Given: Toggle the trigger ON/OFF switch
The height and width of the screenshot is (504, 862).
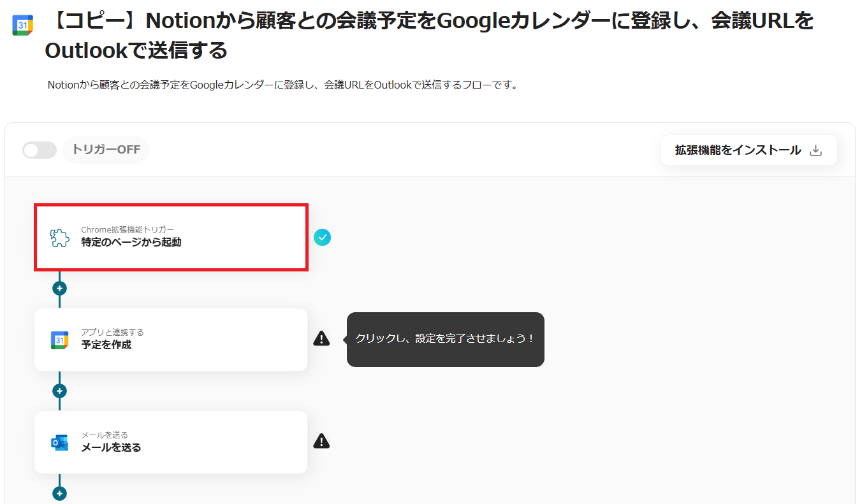Looking at the screenshot, I should point(40,150).
